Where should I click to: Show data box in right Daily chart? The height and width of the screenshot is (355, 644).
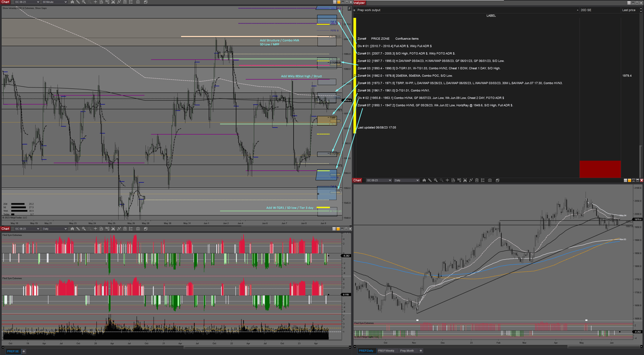click(453, 180)
